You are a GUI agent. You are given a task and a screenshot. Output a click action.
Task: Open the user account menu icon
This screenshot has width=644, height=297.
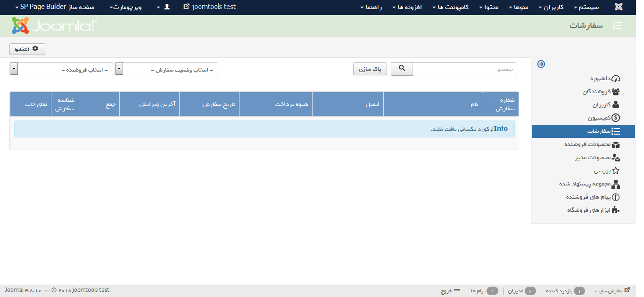pyautogui.click(x=166, y=7)
